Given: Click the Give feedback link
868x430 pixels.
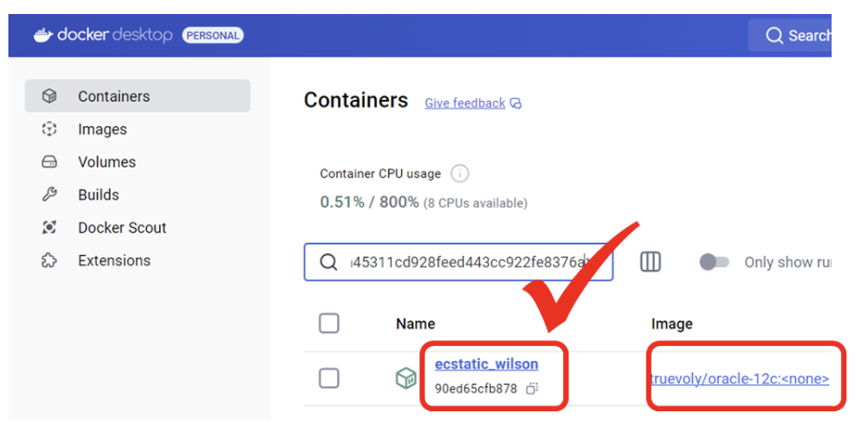Looking at the screenshot, I should coord(465,103).
